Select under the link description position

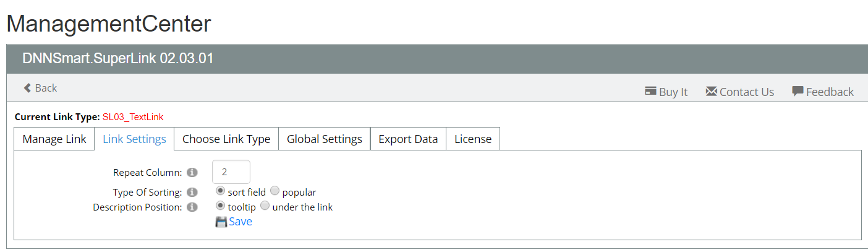(265, 206)
